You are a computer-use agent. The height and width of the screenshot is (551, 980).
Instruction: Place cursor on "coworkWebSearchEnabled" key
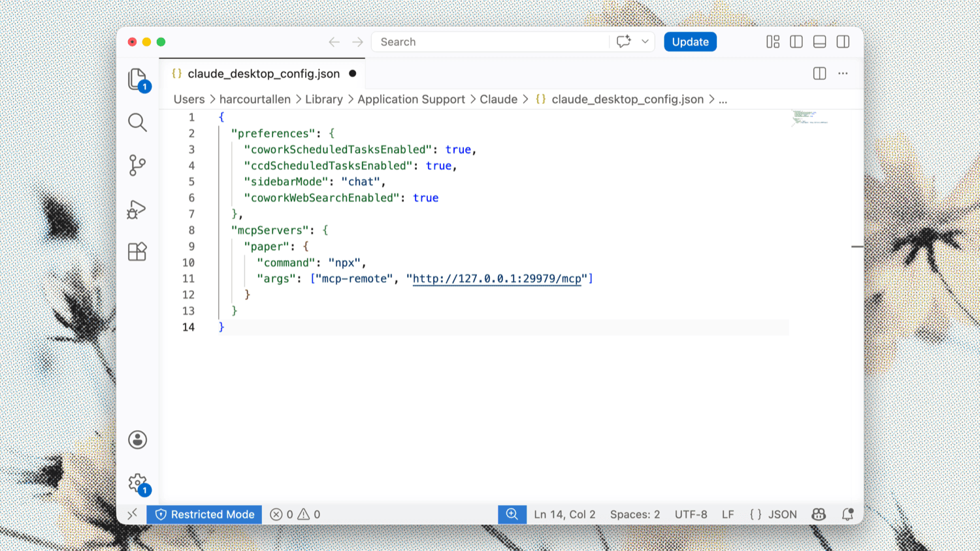click(x=321, y=198)
